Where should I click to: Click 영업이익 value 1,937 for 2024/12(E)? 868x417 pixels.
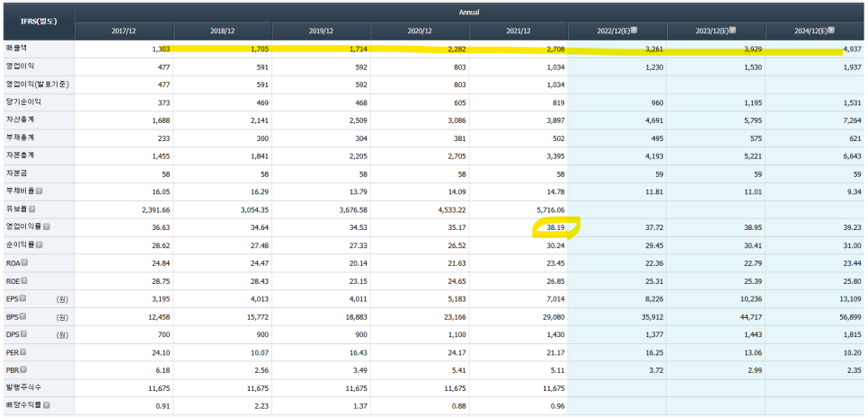pyautogui.click(x=851, y=67)
